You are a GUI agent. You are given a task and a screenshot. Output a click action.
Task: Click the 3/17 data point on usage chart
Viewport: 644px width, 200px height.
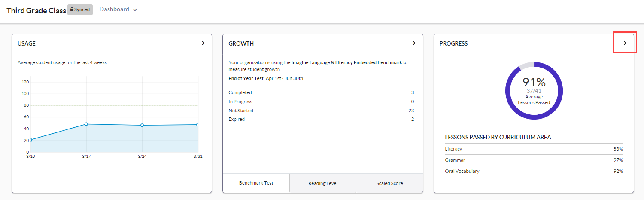click(x=86, y=124)
